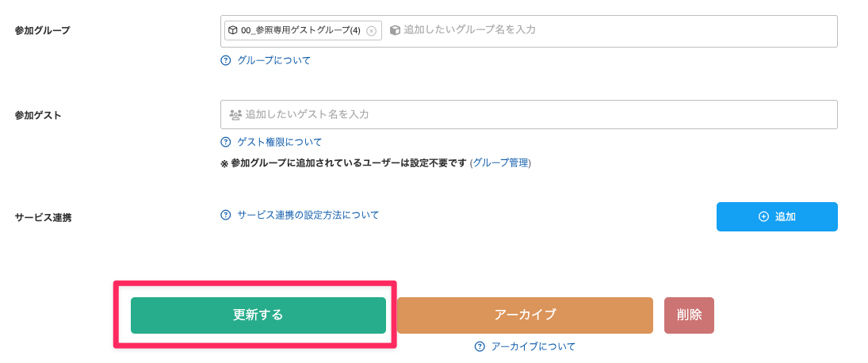Click the grey cube icon in the group field

[x=395, y=30]
